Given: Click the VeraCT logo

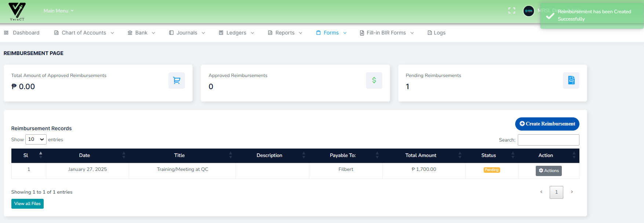Looking at the screenshot, I should tap(17, 11).
